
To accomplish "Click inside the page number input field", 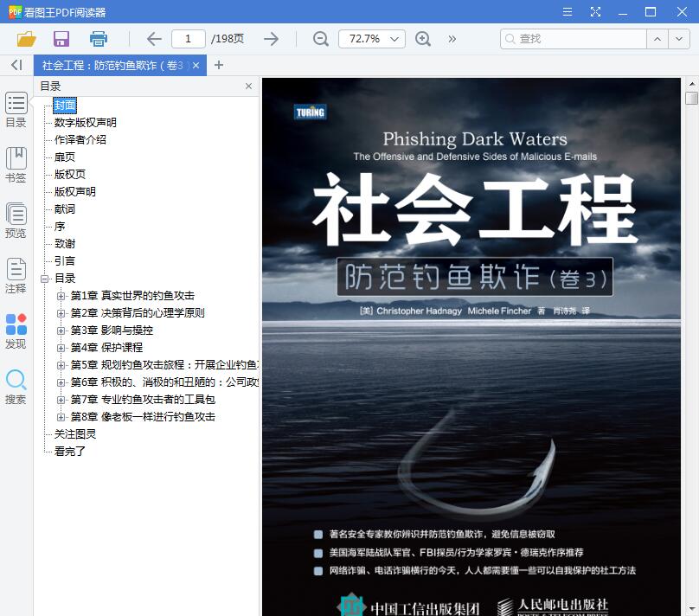I will click(189, 39).
